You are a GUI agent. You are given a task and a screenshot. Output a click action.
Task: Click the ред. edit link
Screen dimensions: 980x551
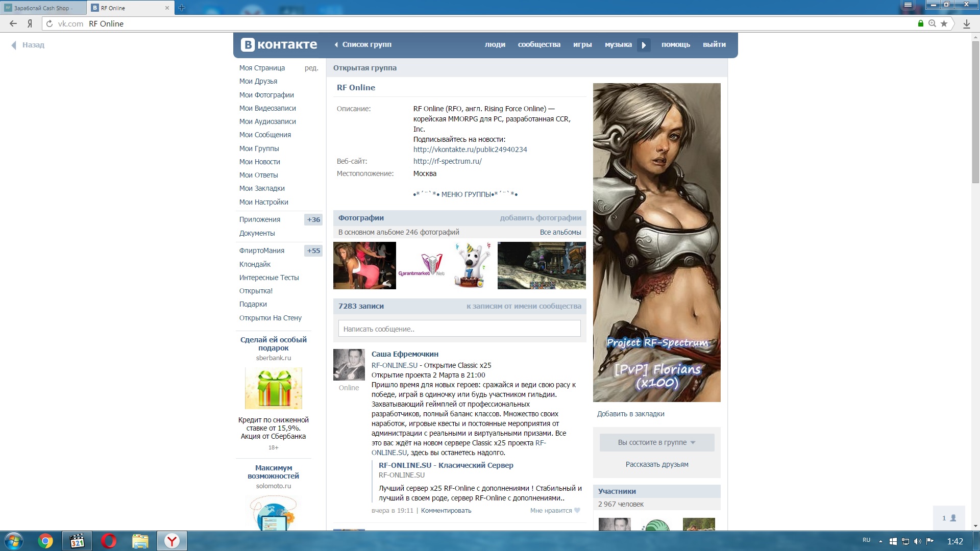[x=311, y=68]
